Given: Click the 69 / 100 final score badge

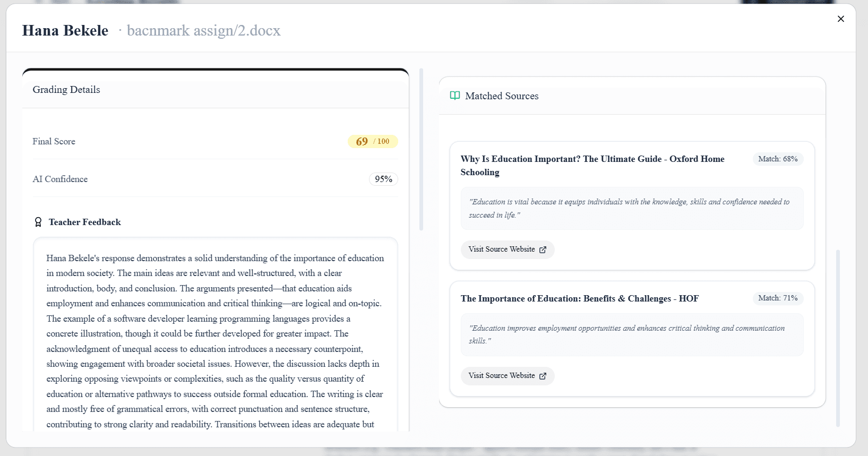Looking at the screenshot, I should [x=373, y=141].
